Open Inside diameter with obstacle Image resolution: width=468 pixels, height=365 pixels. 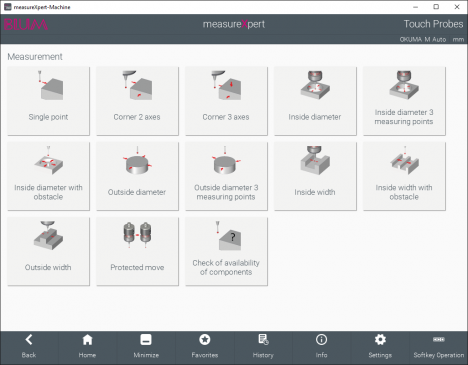48,176
